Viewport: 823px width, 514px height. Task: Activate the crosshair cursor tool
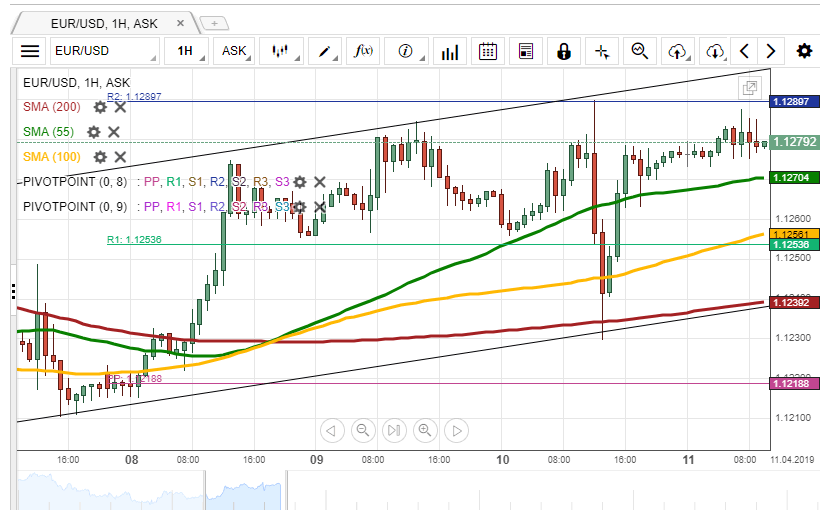point(602,51)
